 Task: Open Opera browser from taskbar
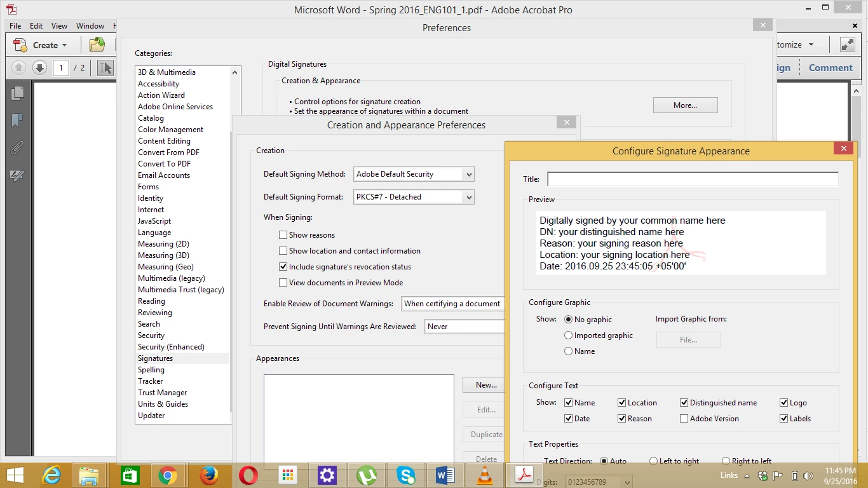[x=248, y=475]
